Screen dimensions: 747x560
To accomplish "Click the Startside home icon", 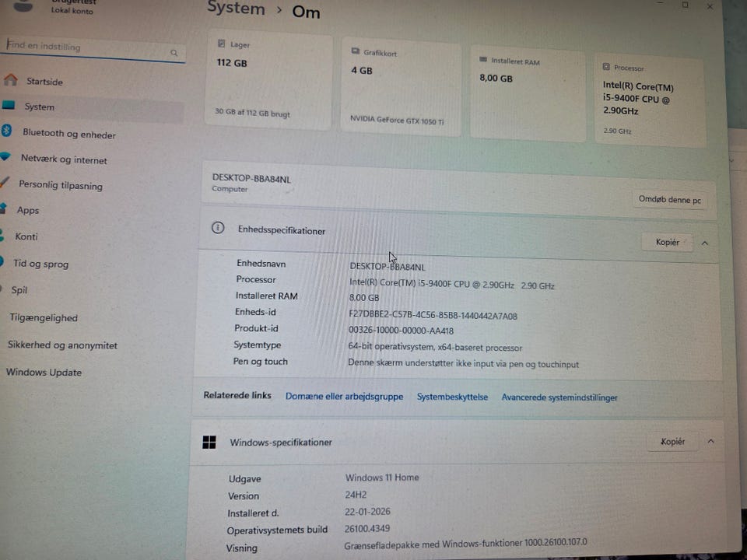I will pos(10,79).
